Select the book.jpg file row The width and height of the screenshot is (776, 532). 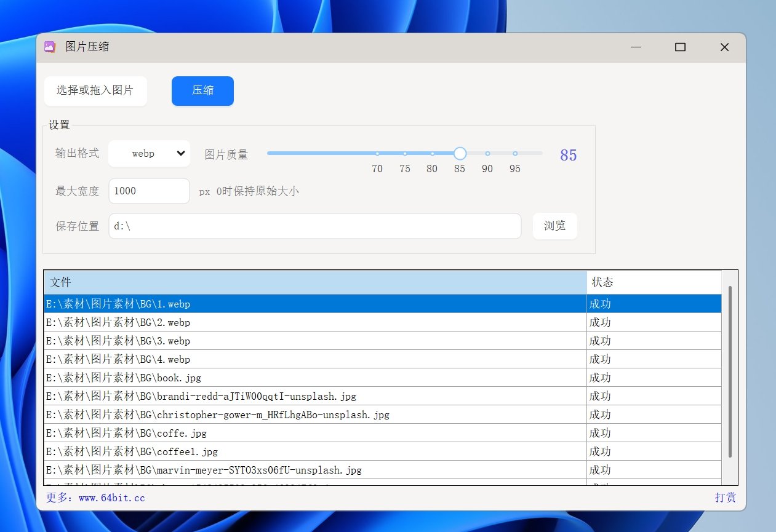tap(315, 378)
